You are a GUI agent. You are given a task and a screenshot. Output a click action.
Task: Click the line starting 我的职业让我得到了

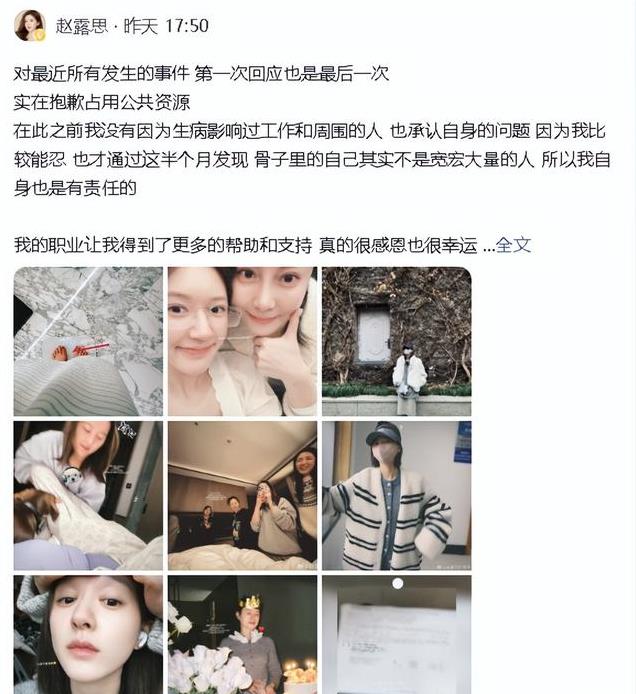(x=246, y=245)
